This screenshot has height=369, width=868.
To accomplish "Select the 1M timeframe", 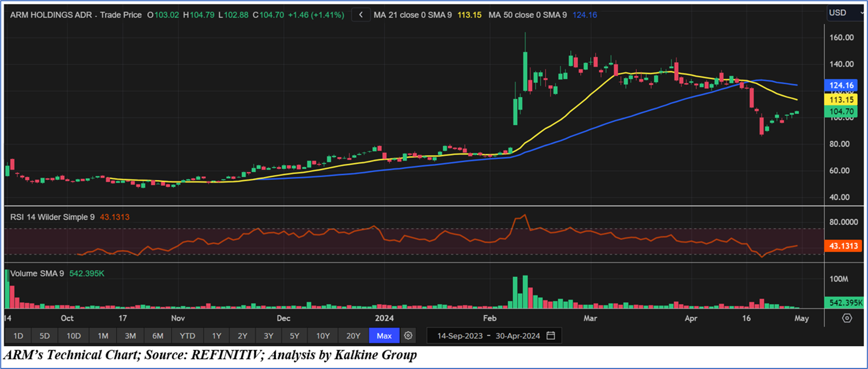I will pos(103,336).
